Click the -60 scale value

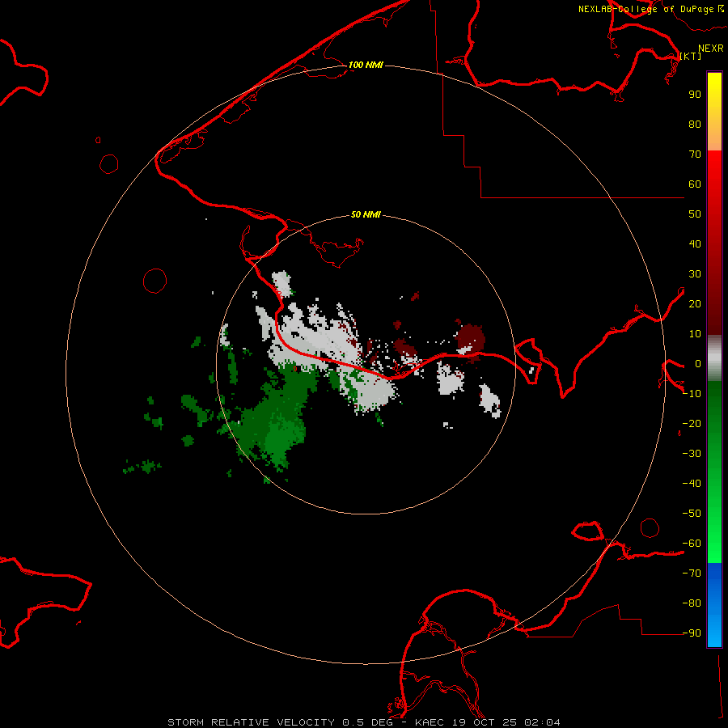click(x=692, y=544)
